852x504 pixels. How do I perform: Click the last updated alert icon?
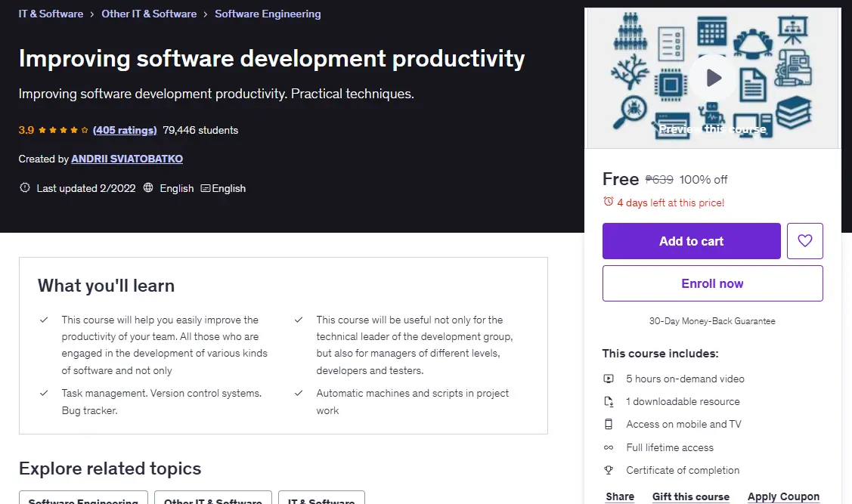[24, 188]
